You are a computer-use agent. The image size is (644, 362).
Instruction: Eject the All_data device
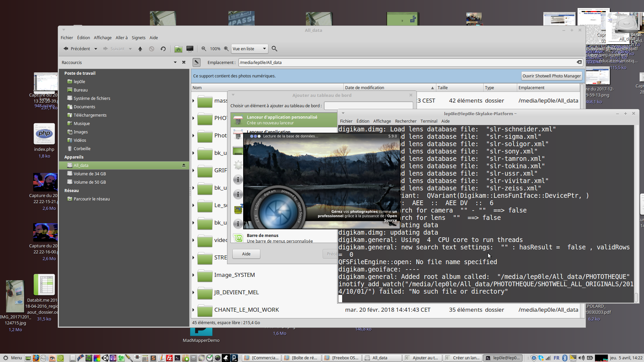(x=184, y=166)
